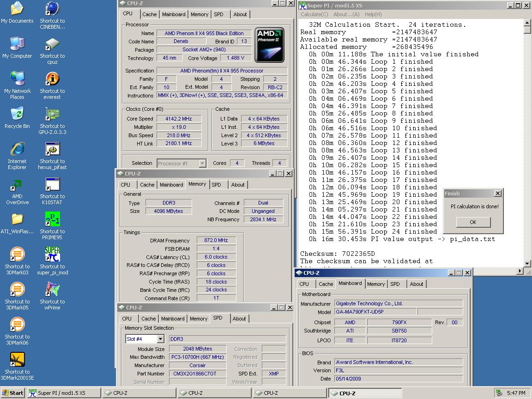The height and width of the screenshot is (399, 532).
Task: Click the Shortcut to wPrime icon
Action: pyautogui.click(x=52, y=296)
